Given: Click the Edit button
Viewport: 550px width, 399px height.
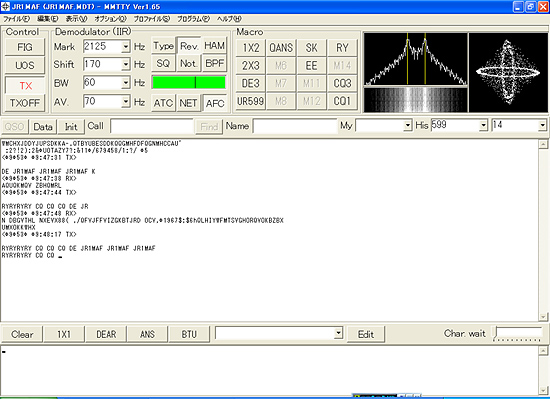Looking at the screenshot, I should [366, 334].
